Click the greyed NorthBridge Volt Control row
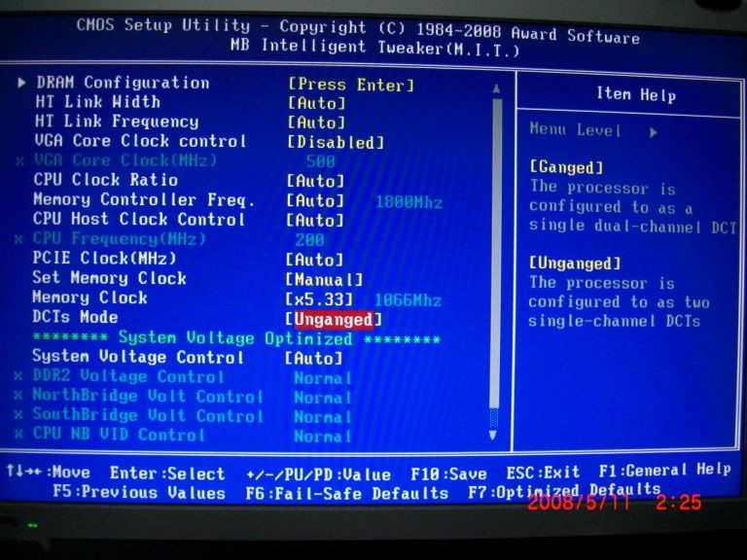The width and height of the screenshot is (747, 560). pyautogui.click(x=148, y=396)
